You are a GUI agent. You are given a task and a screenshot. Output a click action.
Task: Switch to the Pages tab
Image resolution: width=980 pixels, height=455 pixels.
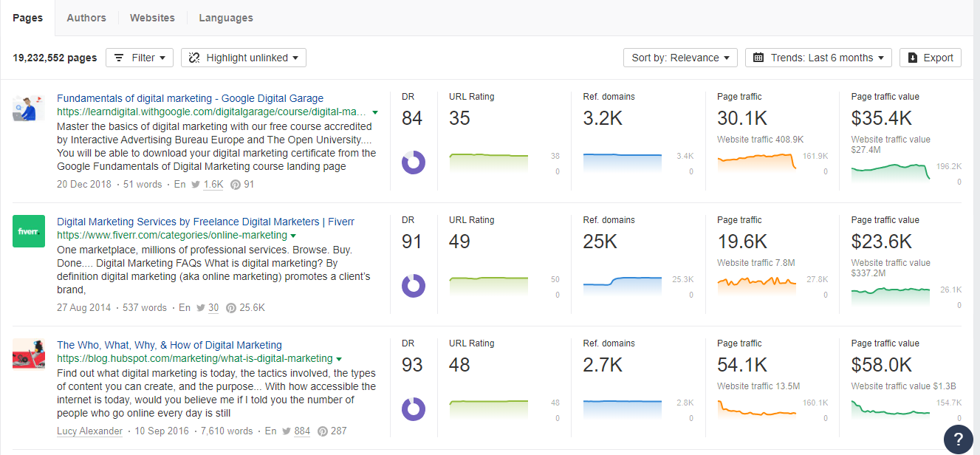click(x=28, y=18)
